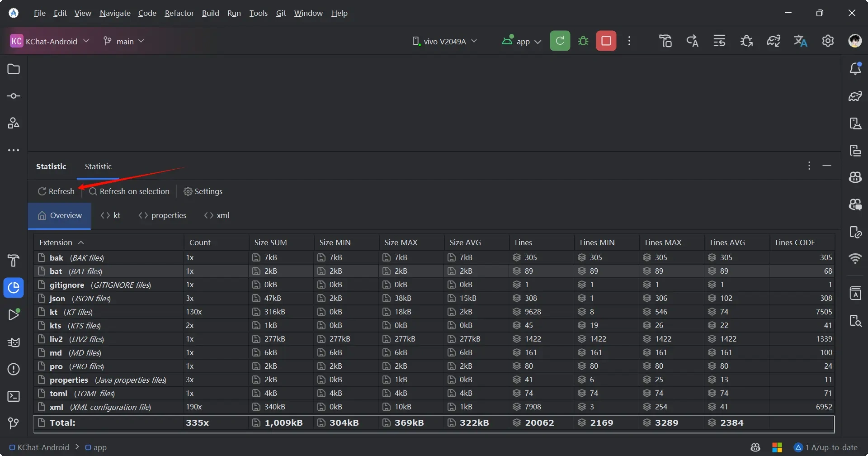Select the json (JSON files) row

(434, 298)
